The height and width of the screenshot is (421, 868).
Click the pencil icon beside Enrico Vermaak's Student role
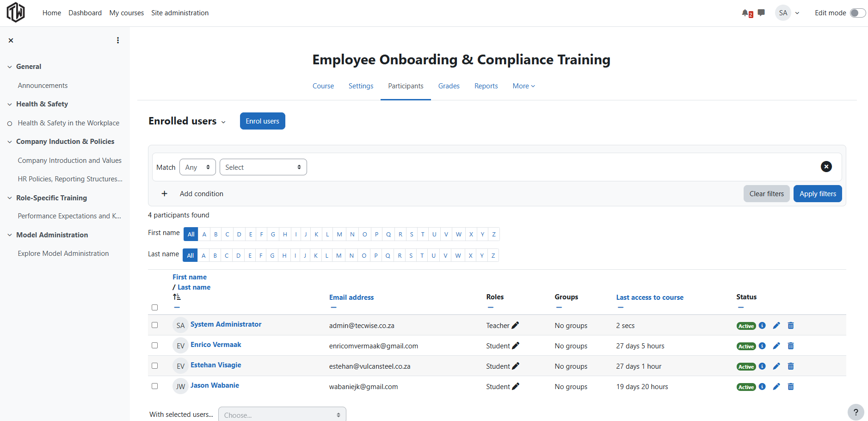click(x=516, y=346)
